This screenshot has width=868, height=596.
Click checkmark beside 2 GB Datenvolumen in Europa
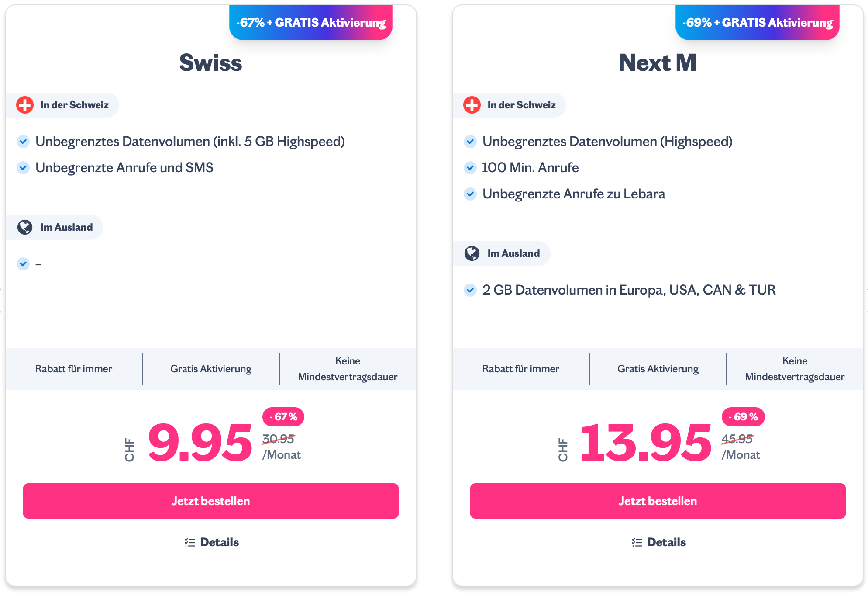tap(470, 290)
